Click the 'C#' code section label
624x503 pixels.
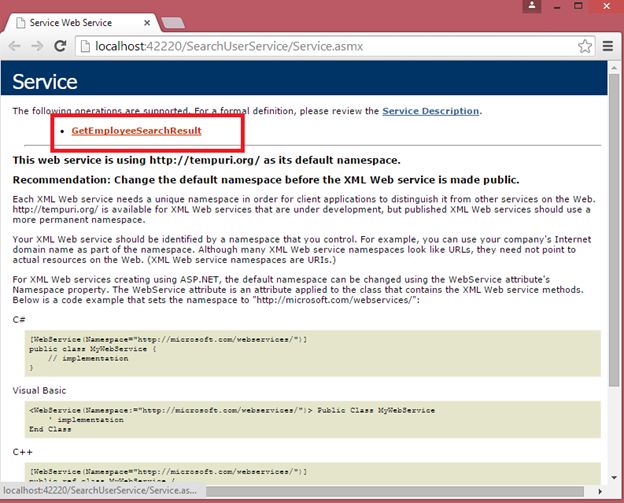(19, 320)
